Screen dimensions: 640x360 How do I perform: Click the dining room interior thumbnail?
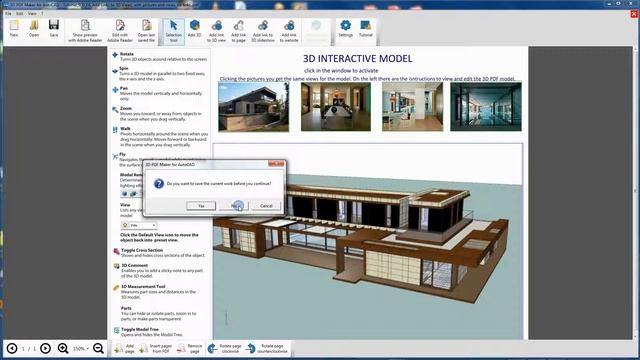[x=336, y=107]
